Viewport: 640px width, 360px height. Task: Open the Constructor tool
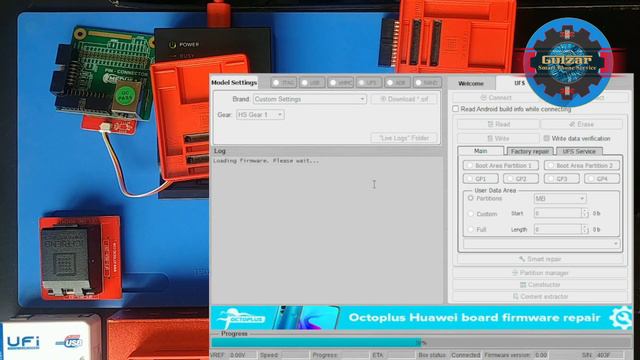coord(540,284)
